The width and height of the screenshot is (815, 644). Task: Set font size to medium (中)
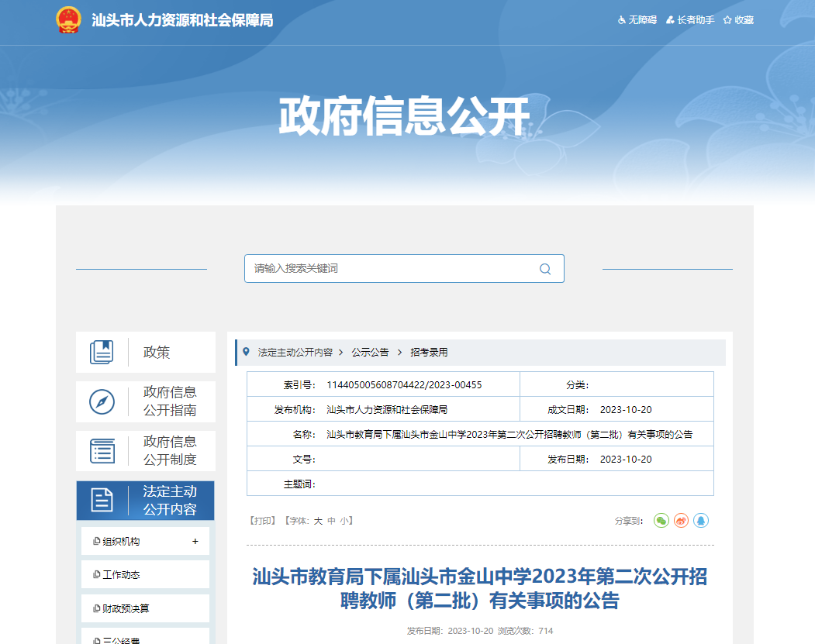click(x=331, y=521)
